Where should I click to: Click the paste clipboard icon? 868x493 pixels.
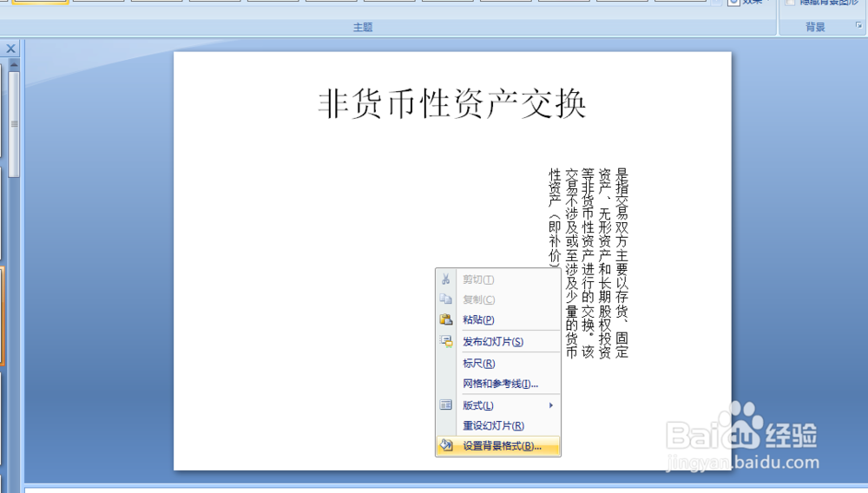tap(445, 319)
